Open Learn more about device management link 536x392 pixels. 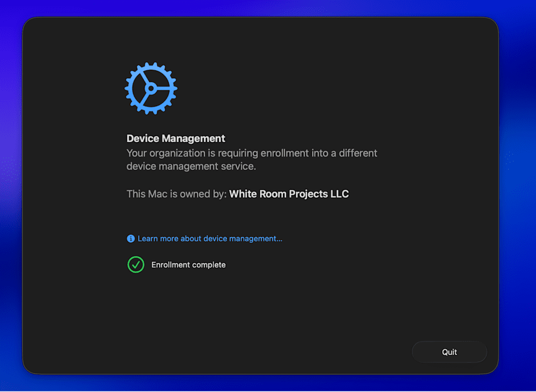pos(210,239)
